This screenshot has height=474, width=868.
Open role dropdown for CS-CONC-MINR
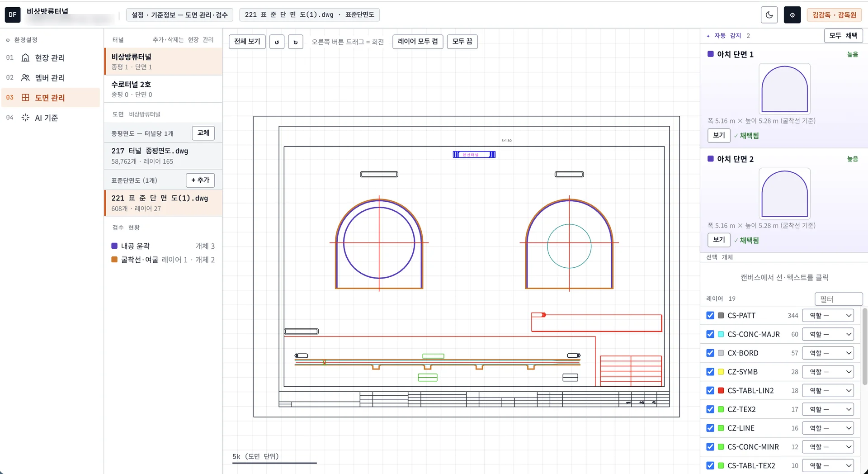(x=828, y=447)
